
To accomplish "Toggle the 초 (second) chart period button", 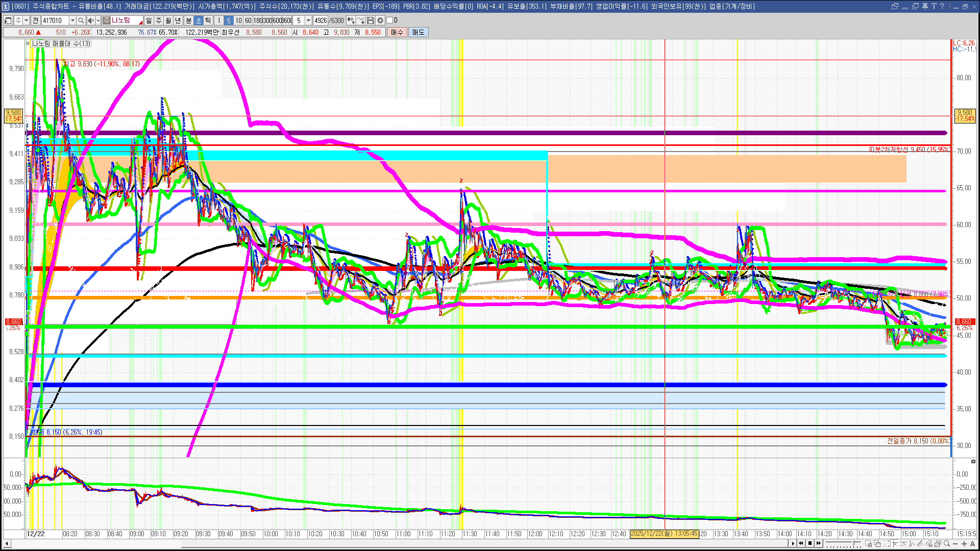I will [199, 20].
